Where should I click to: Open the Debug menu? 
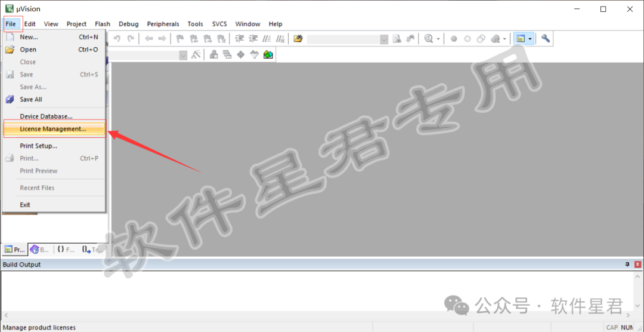coord(129,24)
